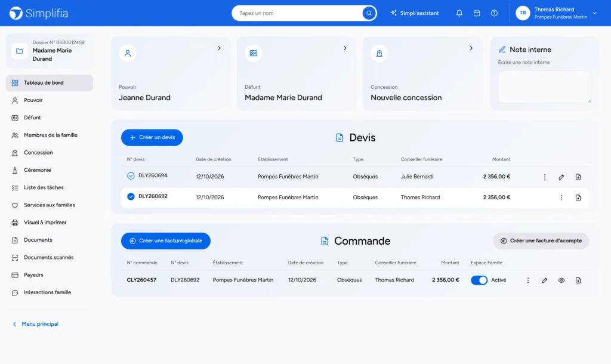611x364 pixels.
Task: Click into the Note interne text area
Action: pyautogui.click(x=544, y=87)
